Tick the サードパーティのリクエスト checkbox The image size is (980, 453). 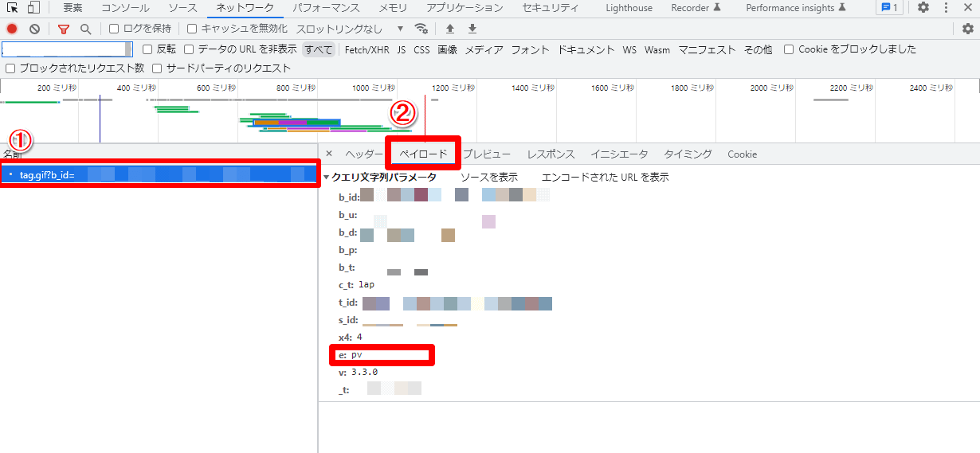click(x=157, y=68)
